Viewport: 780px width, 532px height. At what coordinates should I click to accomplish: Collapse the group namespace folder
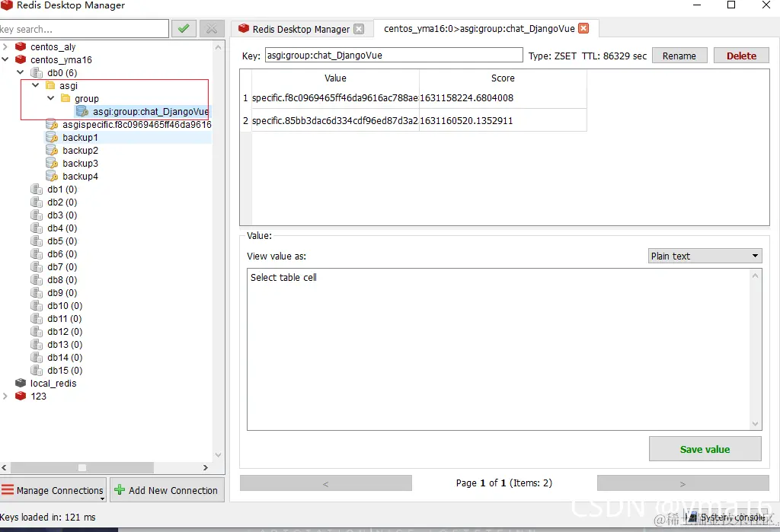click(x=51, y=98)
